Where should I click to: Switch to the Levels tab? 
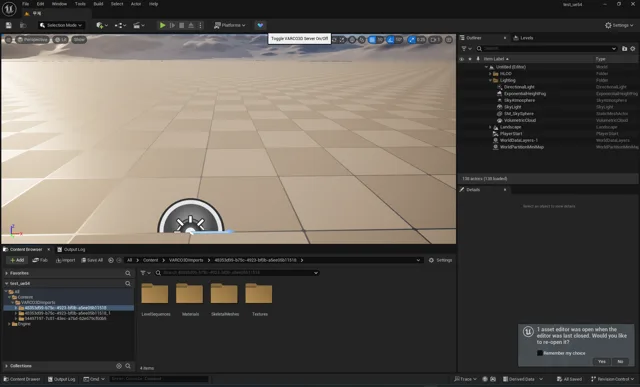523,38
